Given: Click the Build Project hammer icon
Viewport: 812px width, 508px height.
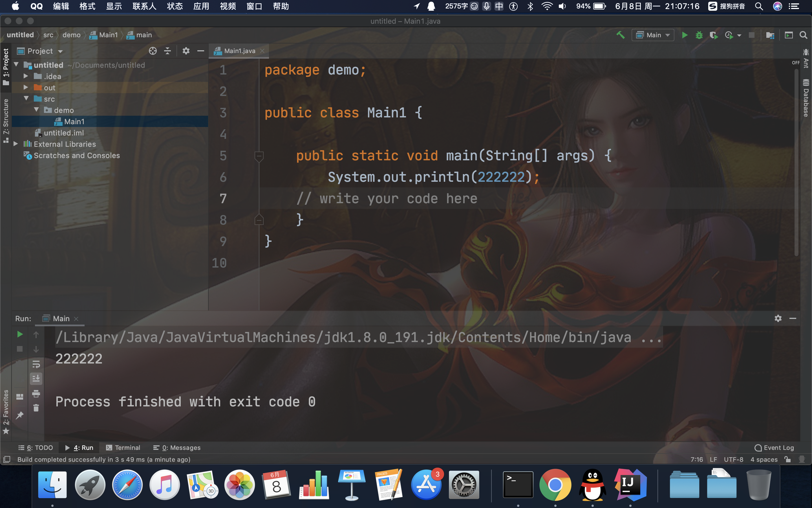Looking at the screenshot, I should tap(620, 35).
